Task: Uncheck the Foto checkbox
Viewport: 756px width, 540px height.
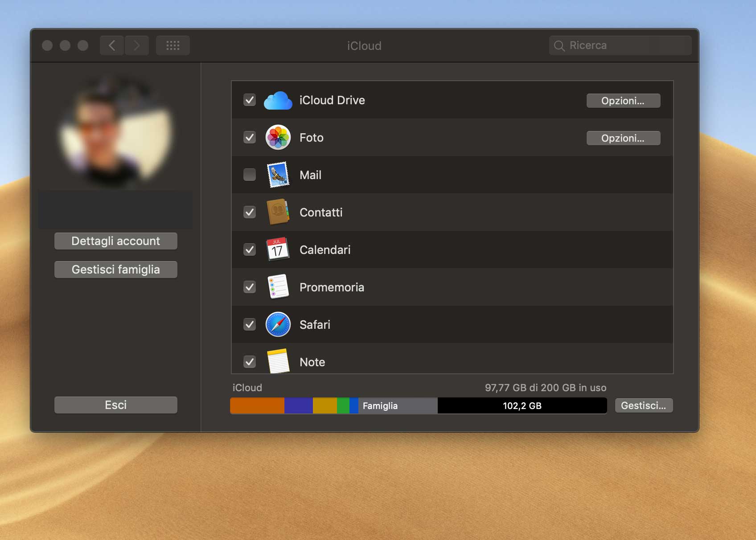Action: 250,137
